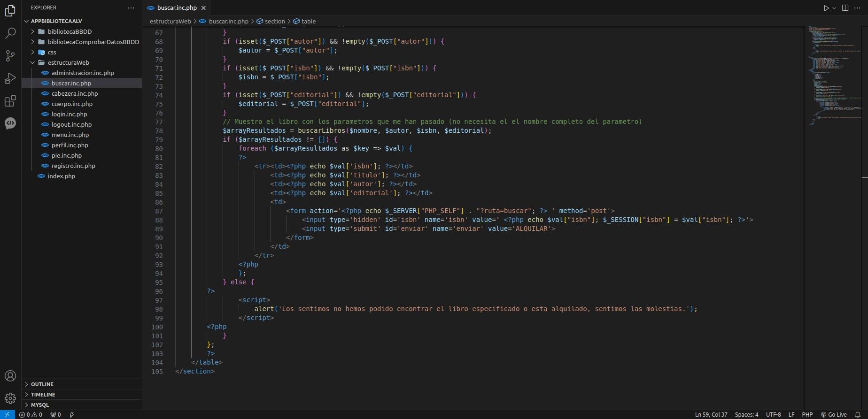
Task: Select the section breadcrumb item
Action: (271, 21)
